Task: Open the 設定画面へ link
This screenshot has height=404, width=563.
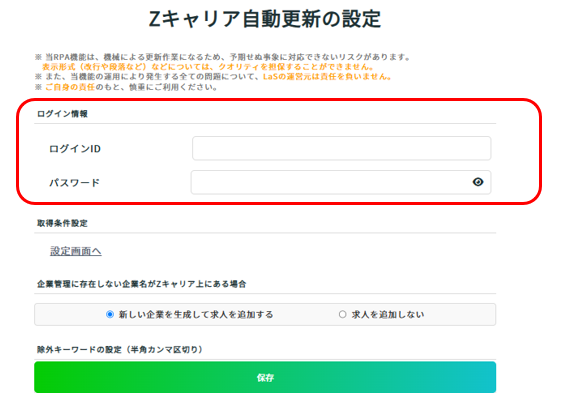Action: tap(76, 251)
